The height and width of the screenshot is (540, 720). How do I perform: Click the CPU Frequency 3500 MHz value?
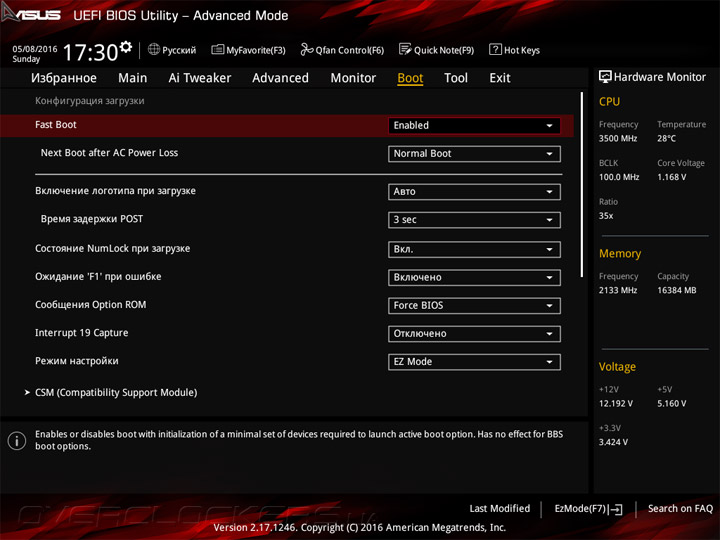tap(618, 138)
